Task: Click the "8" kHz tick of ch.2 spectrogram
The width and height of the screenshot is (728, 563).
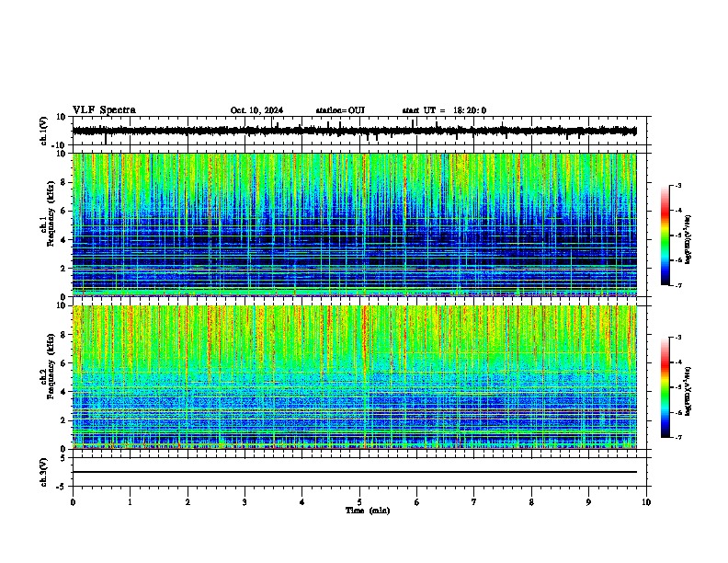Action: [63, 335]
